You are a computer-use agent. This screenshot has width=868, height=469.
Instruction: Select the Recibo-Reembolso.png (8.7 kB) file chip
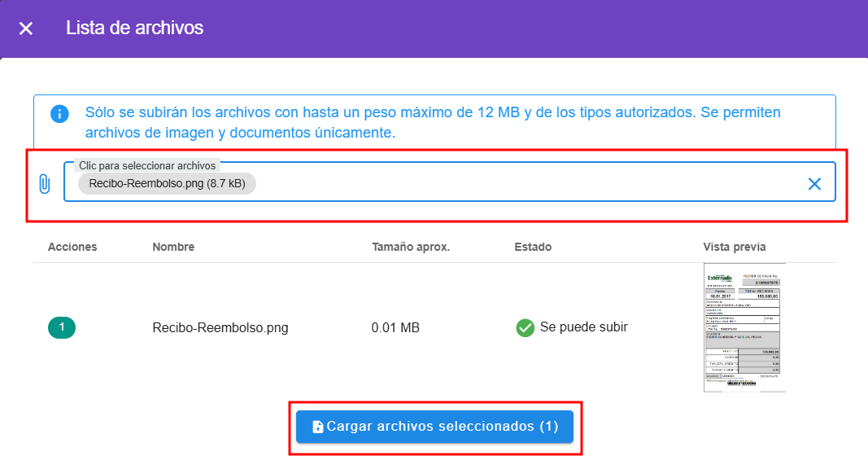tap(167, 184)
